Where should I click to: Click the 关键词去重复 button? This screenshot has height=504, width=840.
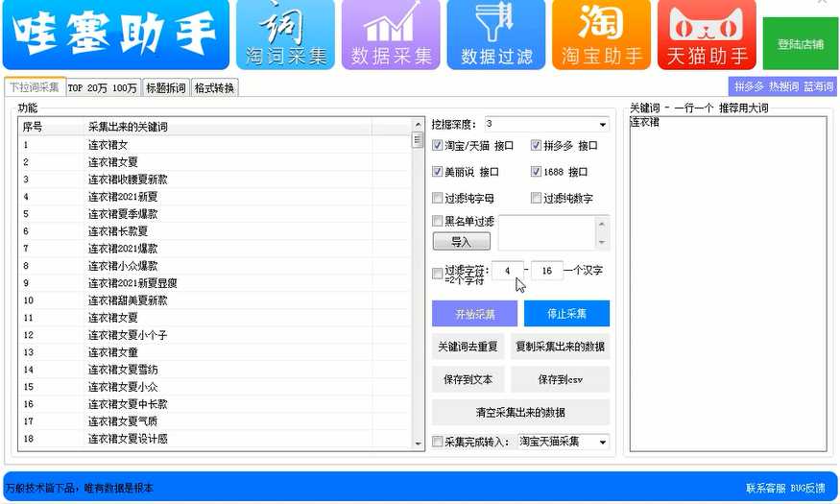click(468, 347)
